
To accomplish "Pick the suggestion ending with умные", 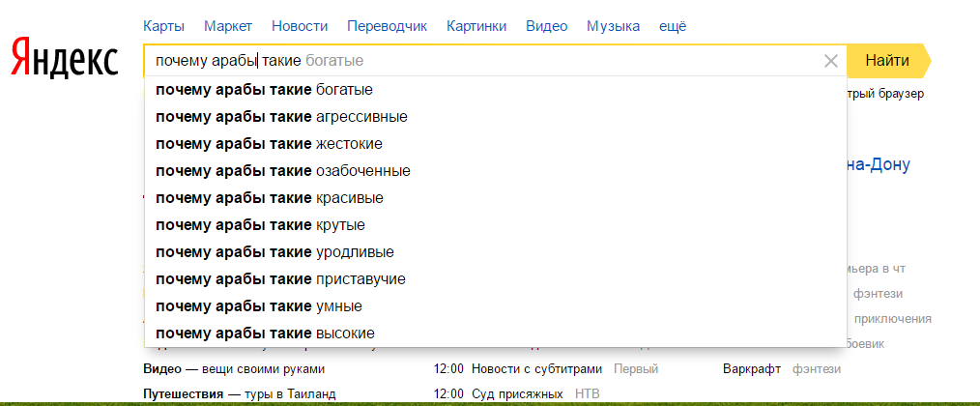I will 258,306.
